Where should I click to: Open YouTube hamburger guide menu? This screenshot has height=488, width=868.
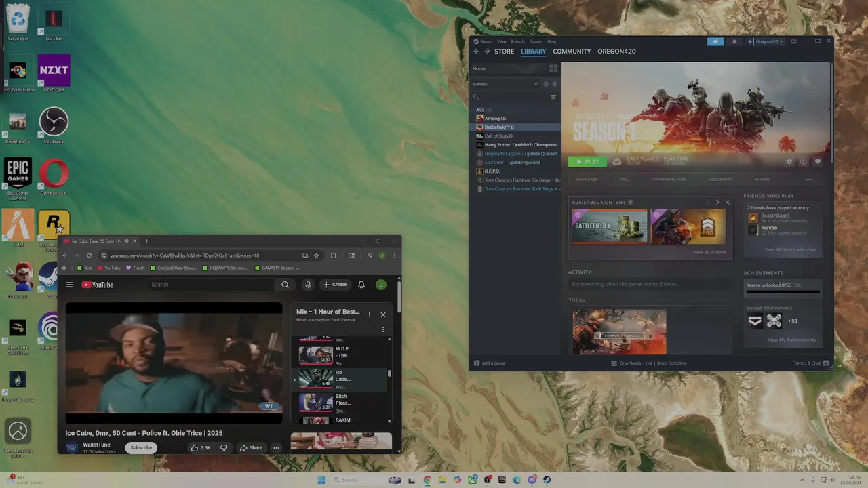[x=69, y=285]
